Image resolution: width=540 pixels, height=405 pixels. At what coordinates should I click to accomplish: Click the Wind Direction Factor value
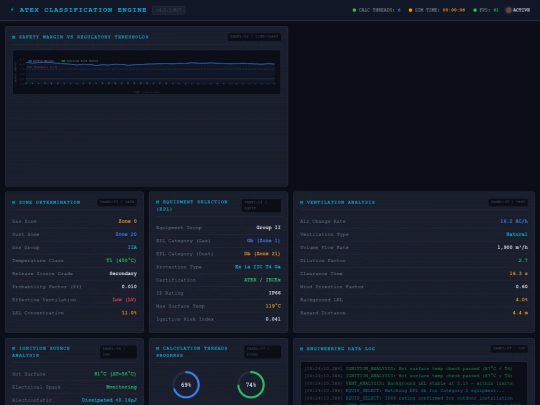pos(522,287)
